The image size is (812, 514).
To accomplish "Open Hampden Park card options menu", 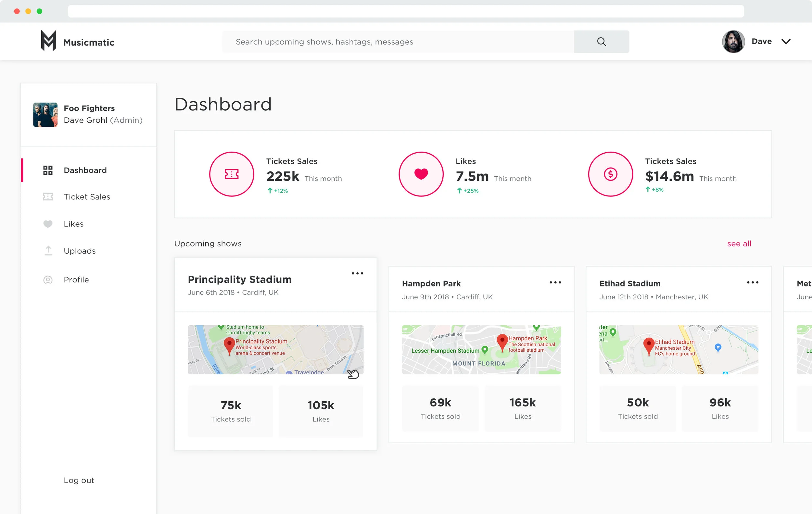I will pyautogui.click(x=555, y=282).
